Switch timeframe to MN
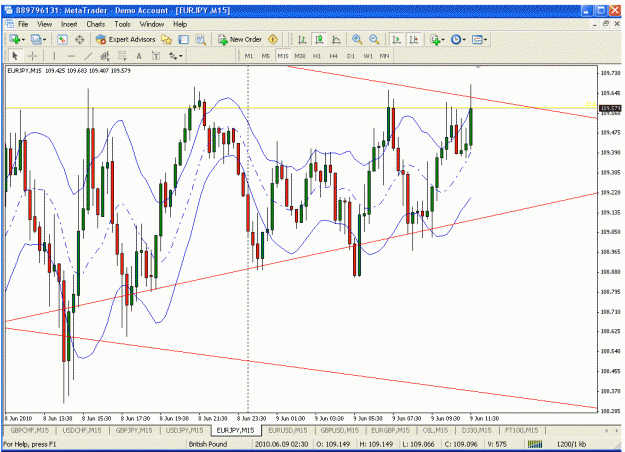 click(x=385, y=56)
